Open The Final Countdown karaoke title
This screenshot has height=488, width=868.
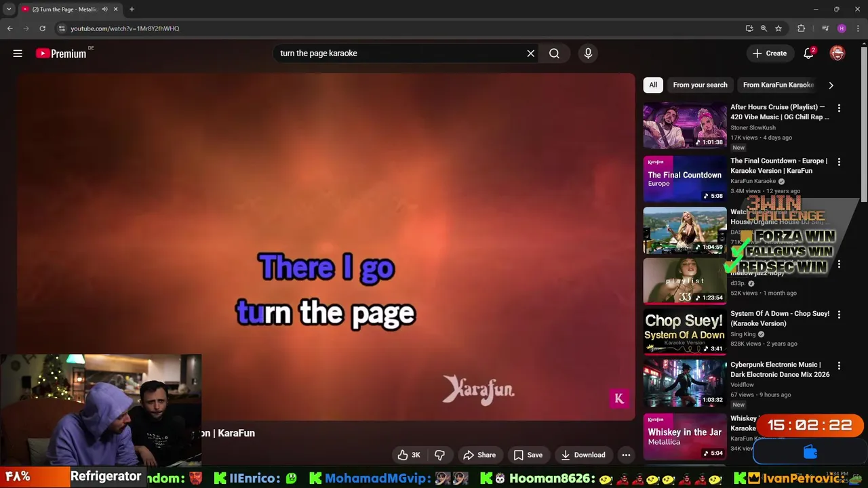click(779, 165)
